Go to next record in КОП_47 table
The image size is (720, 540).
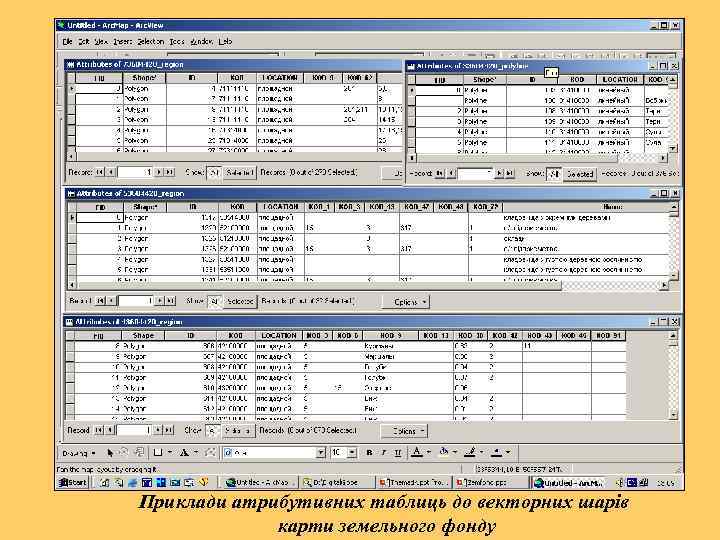coord(159,301)
